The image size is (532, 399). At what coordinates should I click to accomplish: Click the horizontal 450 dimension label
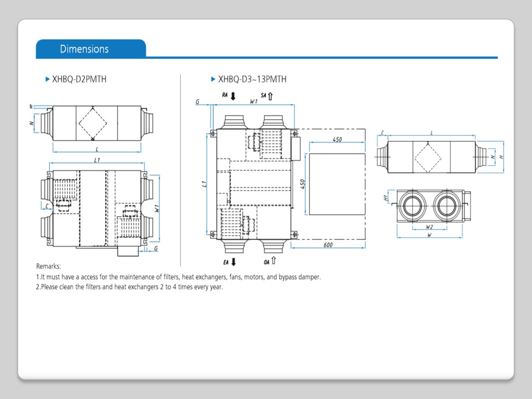[337, 140]
